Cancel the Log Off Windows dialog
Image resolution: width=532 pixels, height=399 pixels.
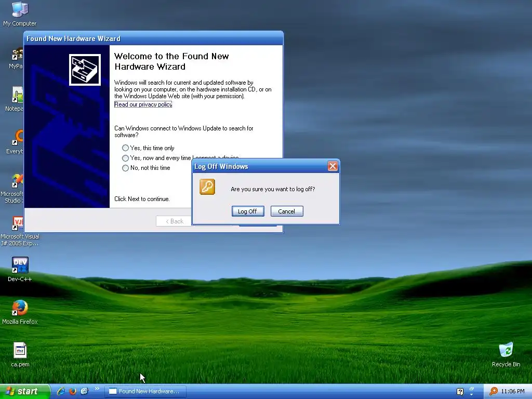click(287, 211)
